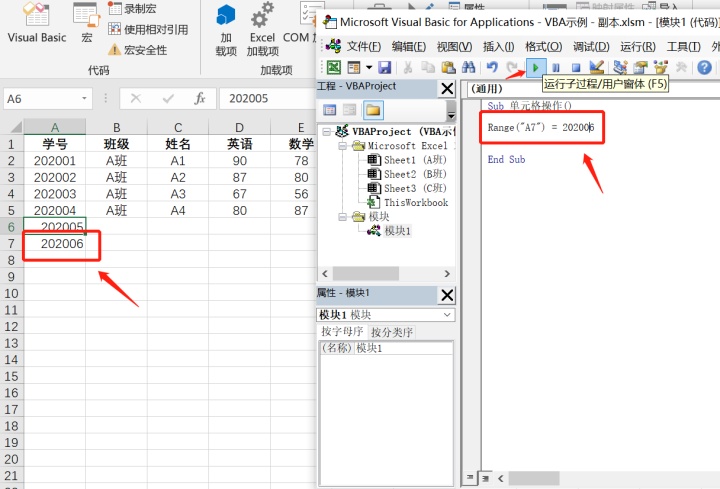Click the (名称) 模块1 property field
The image size is (720, 489).
(x=386, y=348)
